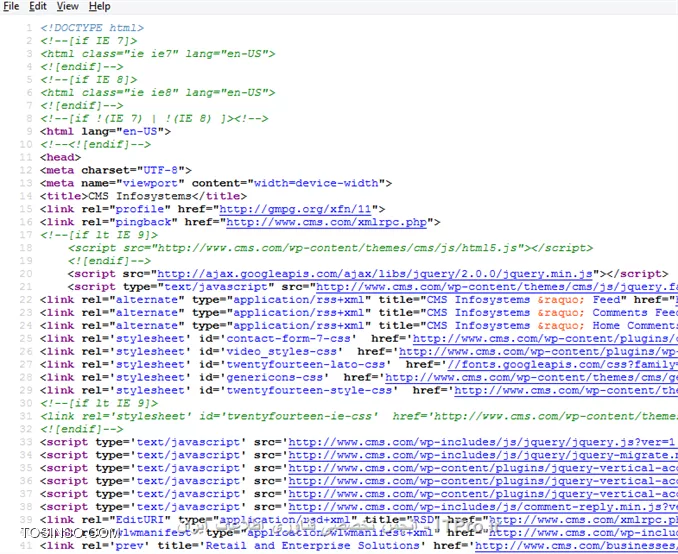Click 'viewport' meta name value
Screen dimensions: 678x554
[x=150, y=183]
